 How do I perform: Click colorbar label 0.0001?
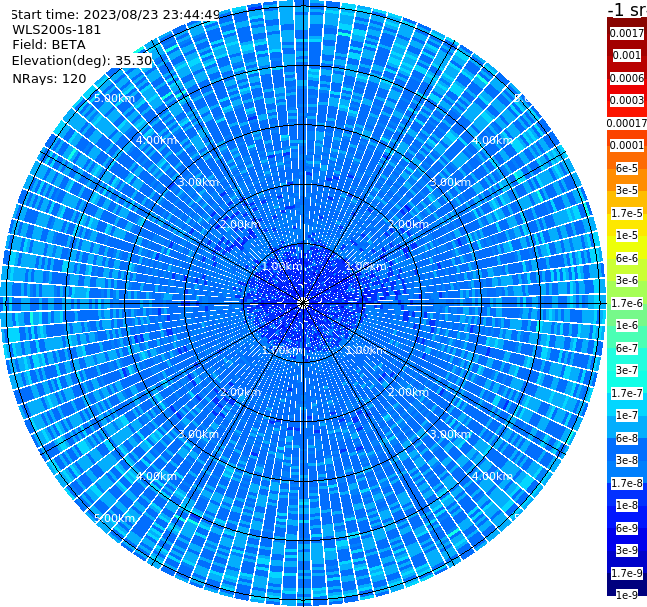pyautogui.click(x=627, y=145)
